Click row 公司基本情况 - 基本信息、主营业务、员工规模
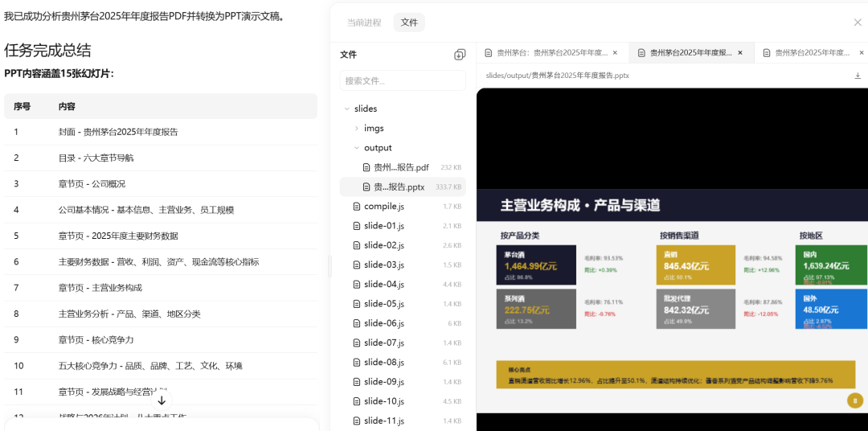Viewport: 868px width, 431px height. click(x=161, y=210)
